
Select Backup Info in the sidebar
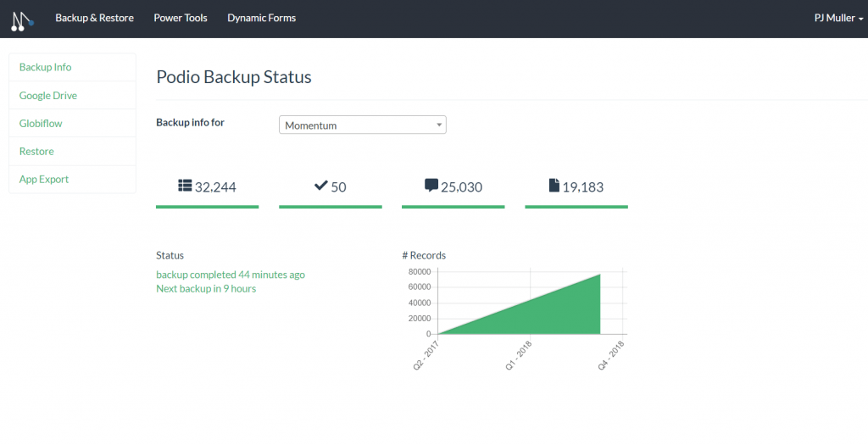(x=46, y=67)
